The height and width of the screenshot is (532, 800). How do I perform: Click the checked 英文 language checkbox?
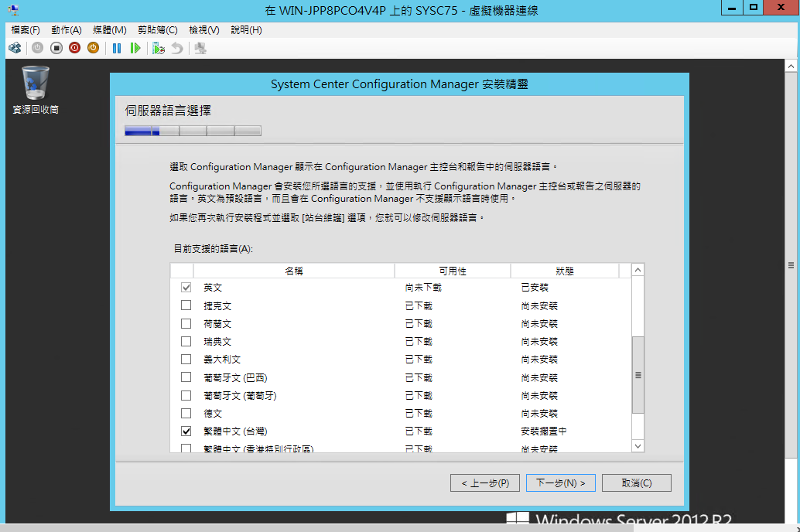186,287
